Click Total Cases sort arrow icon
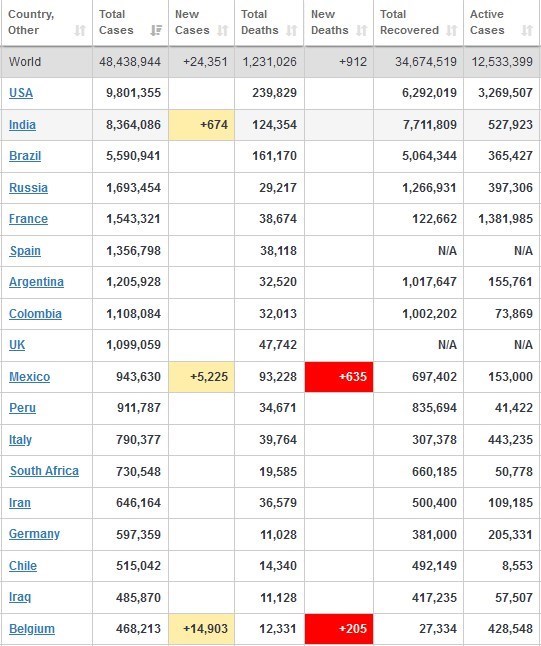 (x=156, y=30)
